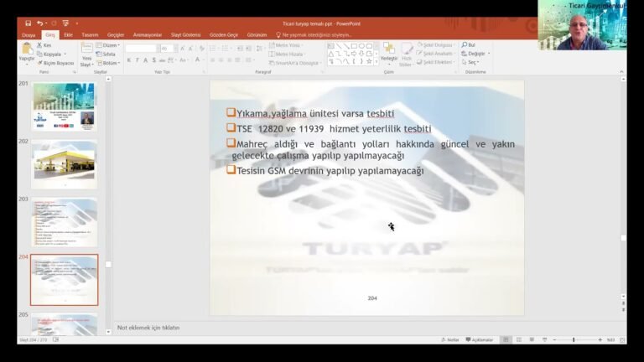Open the Bölüm section dropdown
The width and height of the screenshot is (644, 362).
[x=109, y=63]
